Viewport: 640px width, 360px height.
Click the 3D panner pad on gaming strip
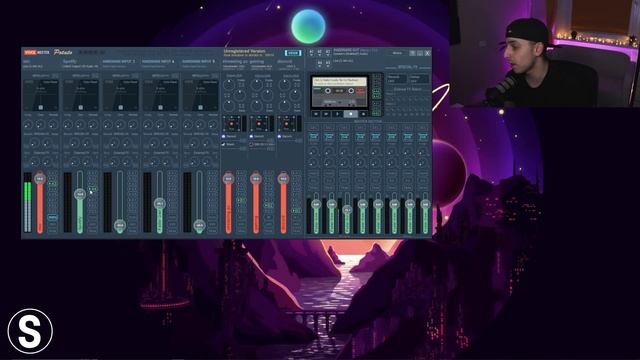click(259, 124)
